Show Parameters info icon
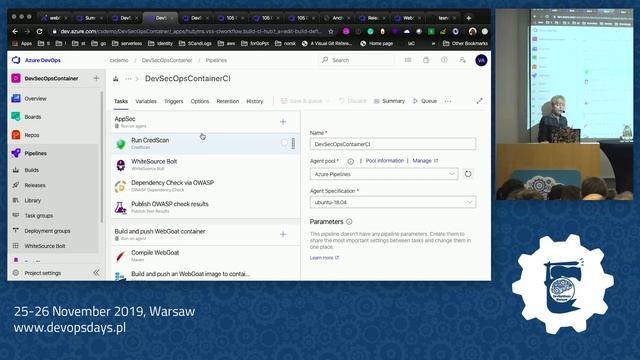 click(349, 222)
